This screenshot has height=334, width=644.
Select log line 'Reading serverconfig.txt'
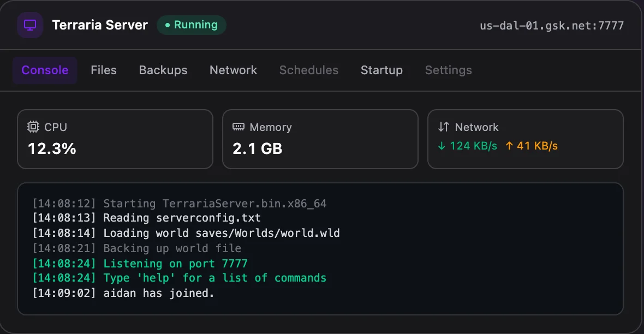(x=147, y=218)
